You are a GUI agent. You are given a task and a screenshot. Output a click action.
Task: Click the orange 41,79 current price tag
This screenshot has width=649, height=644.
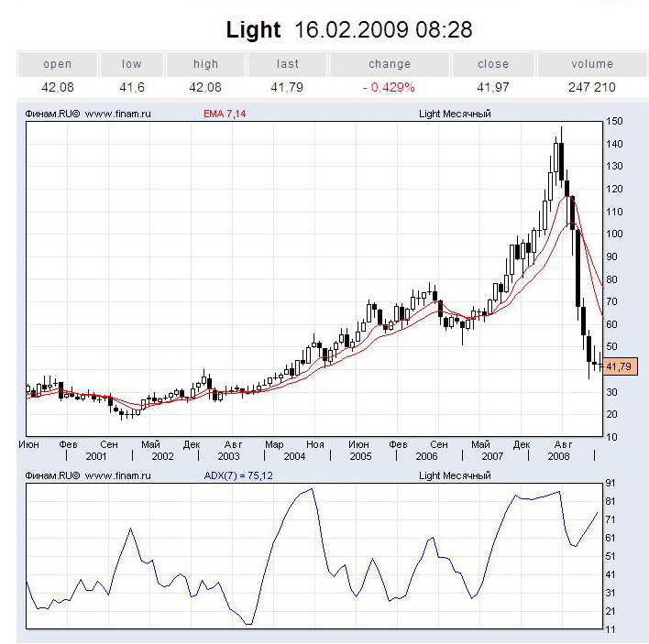click(x=620, y=366)
